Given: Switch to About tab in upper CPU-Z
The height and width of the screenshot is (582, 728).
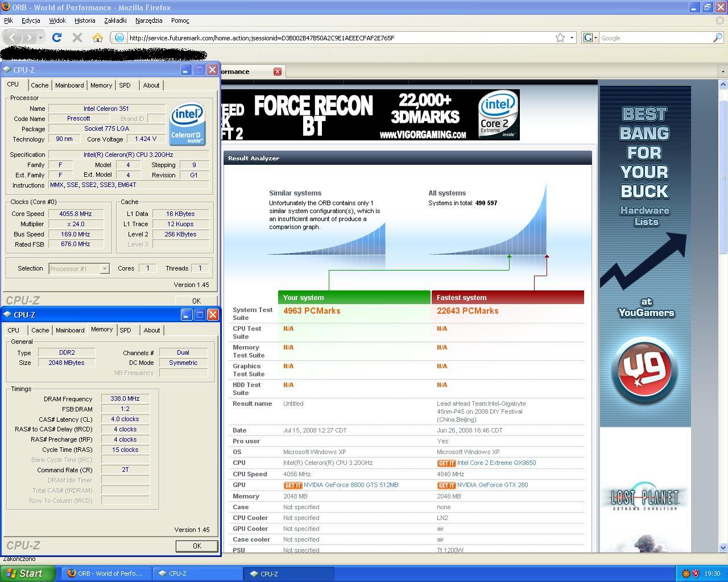Looking at the screenshot, I should tap(151, 85).
